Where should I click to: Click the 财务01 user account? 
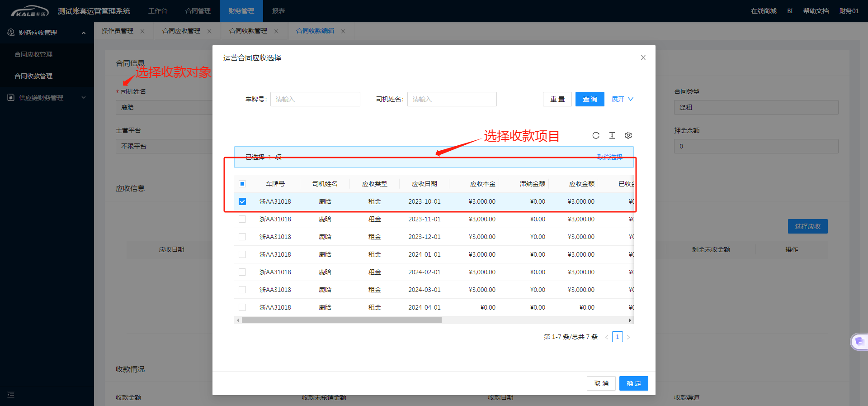point(849,11)
